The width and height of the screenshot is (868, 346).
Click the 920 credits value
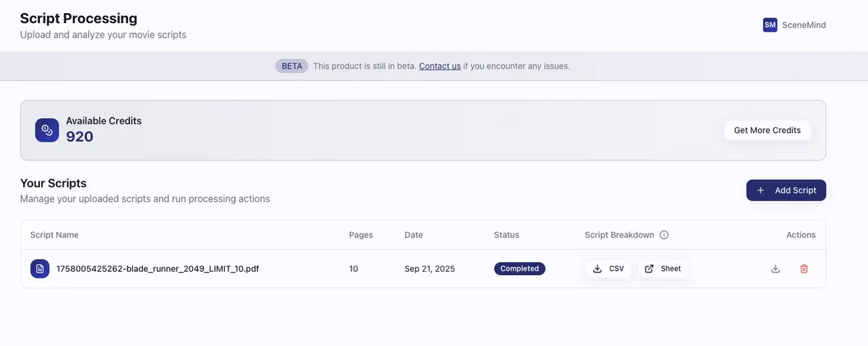click(x=80, y=137)
